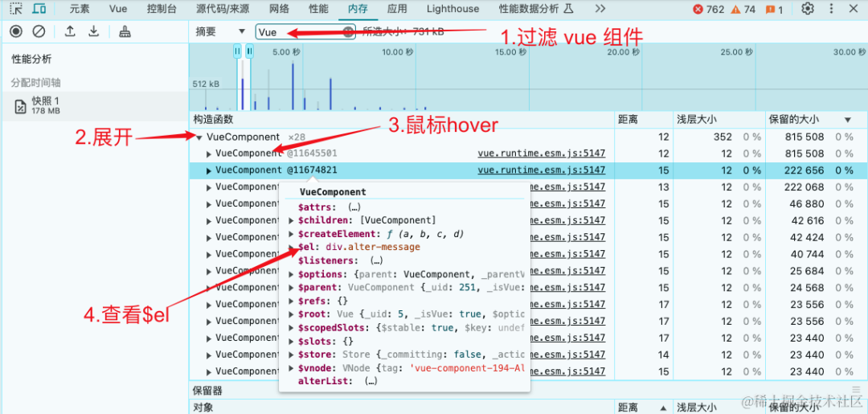Expand the $vnode VNode property
Screen dimensions: 868x414
tap(293, 367)
